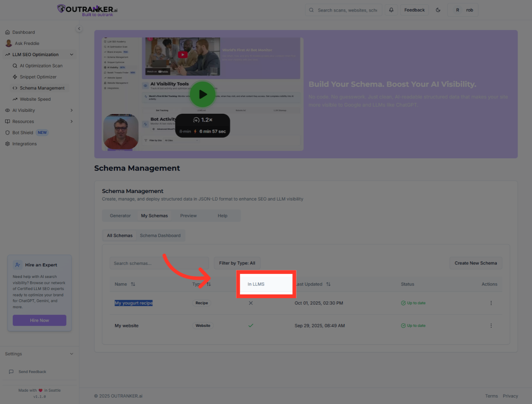Open the Terms link in the footer
The height and width of the screenshot is (404, 532).
pos(492,396)
